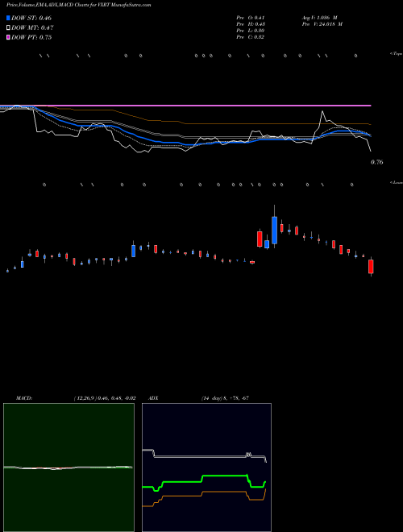Click the green line in the ADX panel
The image size is (403, 532).
pos(224,476)
